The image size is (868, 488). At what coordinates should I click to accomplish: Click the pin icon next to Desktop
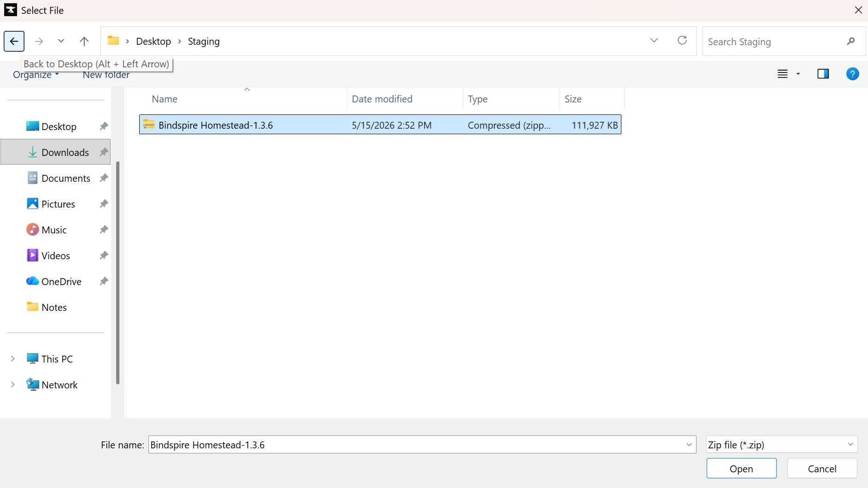(x=104, y=126)
